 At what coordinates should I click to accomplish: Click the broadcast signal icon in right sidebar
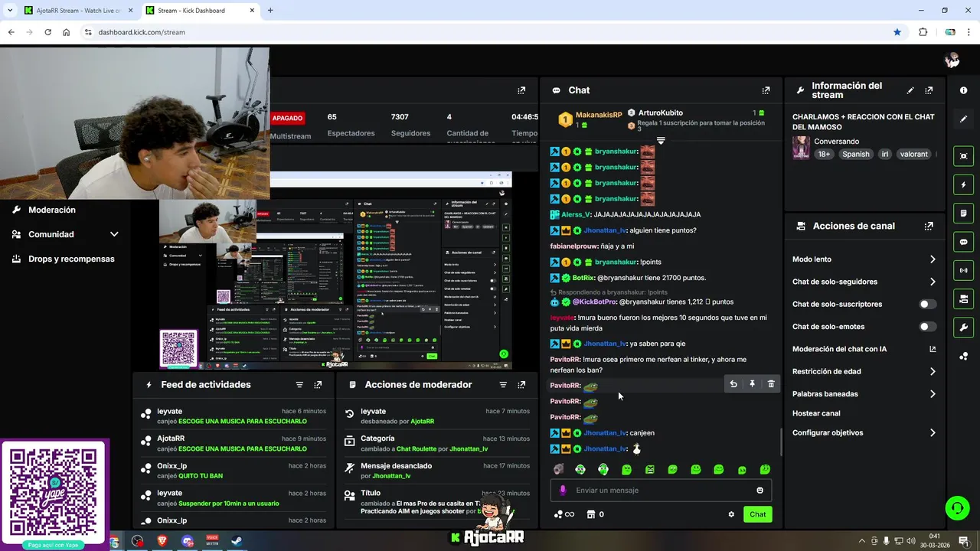(x=963, y=270)
